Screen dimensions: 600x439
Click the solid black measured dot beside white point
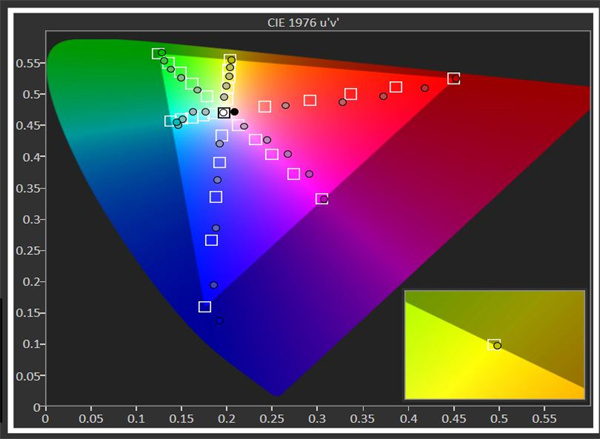pos(235,112)
